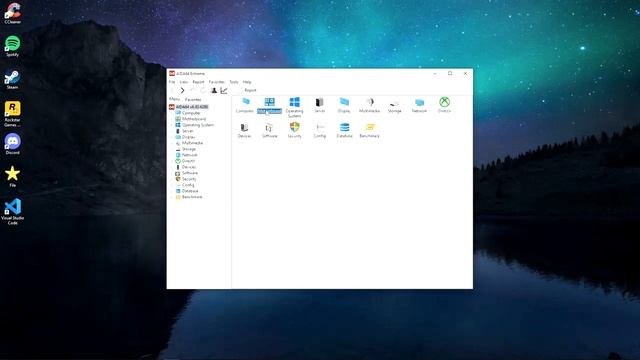Viewport: 640px width, 360px height.
Task: Open the highlighted Motherboard icon in main pane
Action: coord(269,105)
